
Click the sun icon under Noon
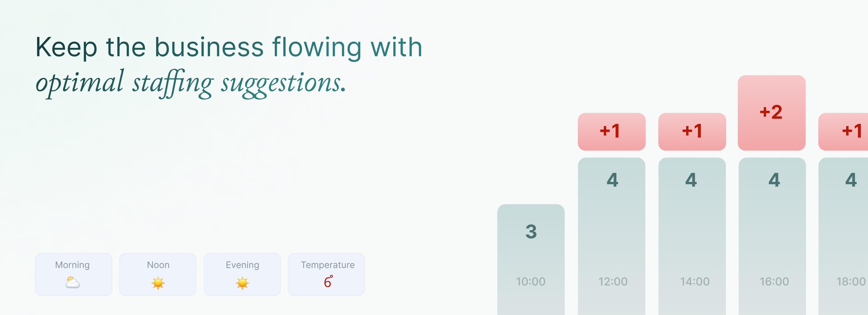pyautogui.click(x=158, y=283)
